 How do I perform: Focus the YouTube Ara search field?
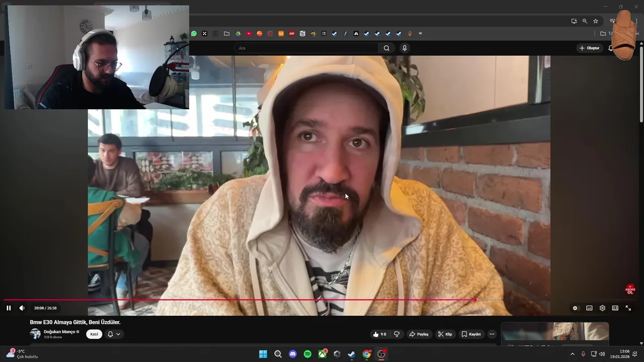pos(307,48)
